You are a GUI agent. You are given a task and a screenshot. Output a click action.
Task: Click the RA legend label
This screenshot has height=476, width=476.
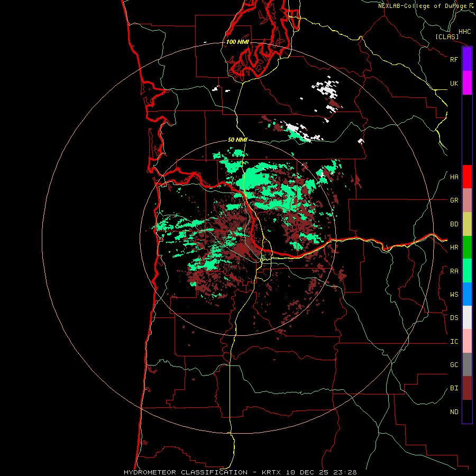[x=454, y=271]
